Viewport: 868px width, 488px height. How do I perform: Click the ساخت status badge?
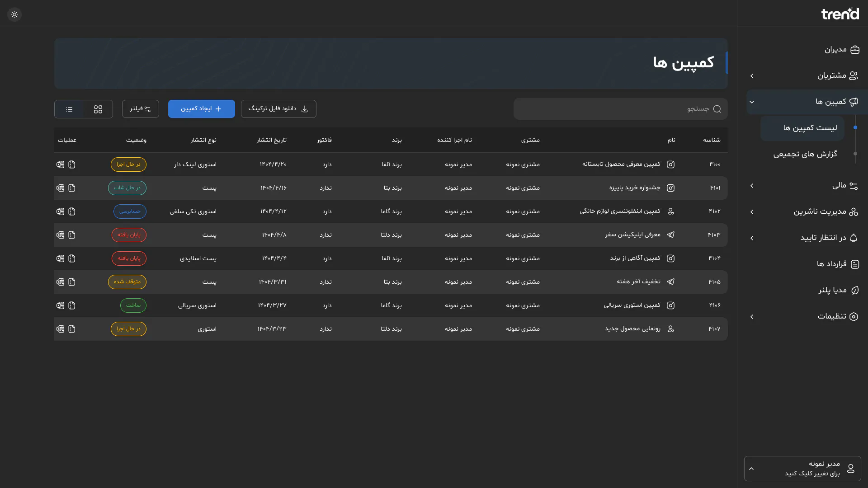point(133,305)
